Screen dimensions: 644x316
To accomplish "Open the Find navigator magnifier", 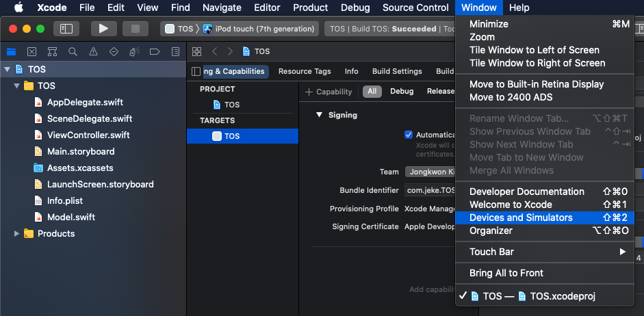I will pyautogui.click(x=73, y=52).
